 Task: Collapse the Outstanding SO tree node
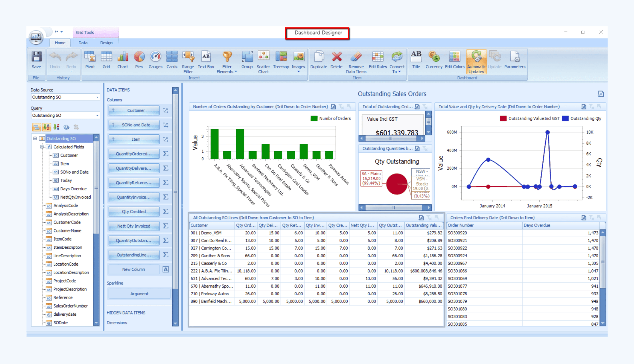click(x=35, y=138)
